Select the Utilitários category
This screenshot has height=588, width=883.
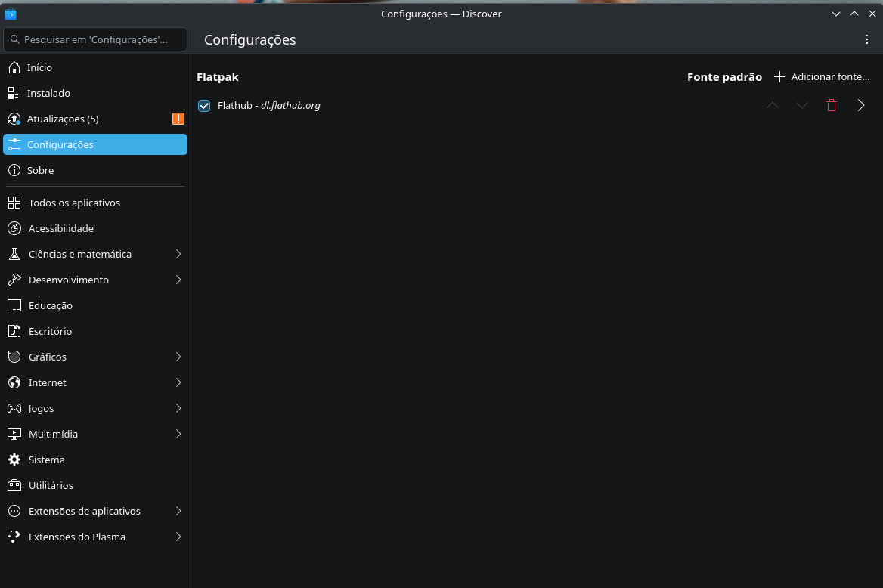click(51, 485)
